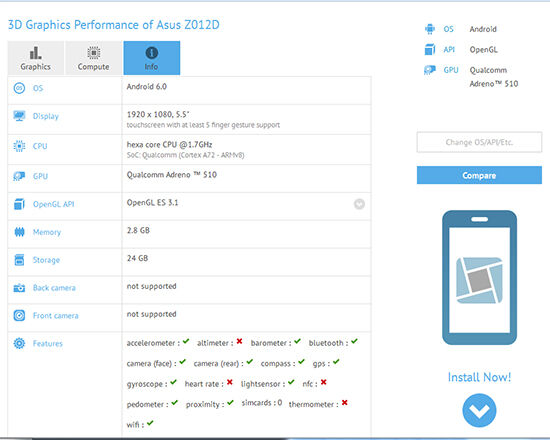Click the accelerometer check mark
Screen dimensions: 550x440
(186, 341)
